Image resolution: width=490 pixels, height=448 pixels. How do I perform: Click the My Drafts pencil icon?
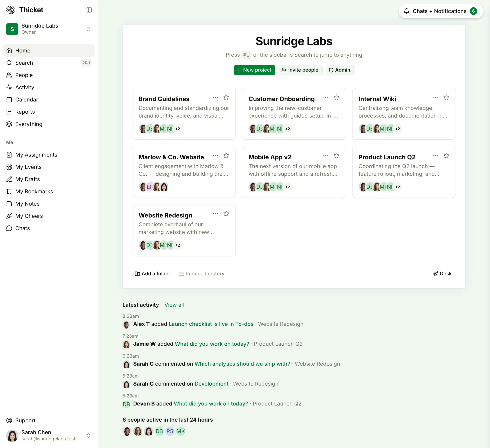click(9, 179)
